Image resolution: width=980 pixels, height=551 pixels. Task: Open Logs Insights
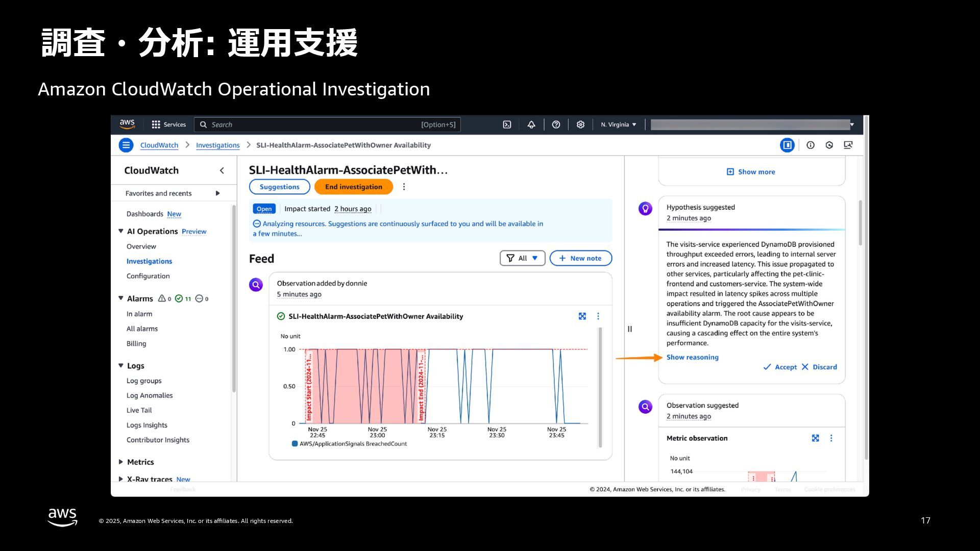click(x=147, y=425)
